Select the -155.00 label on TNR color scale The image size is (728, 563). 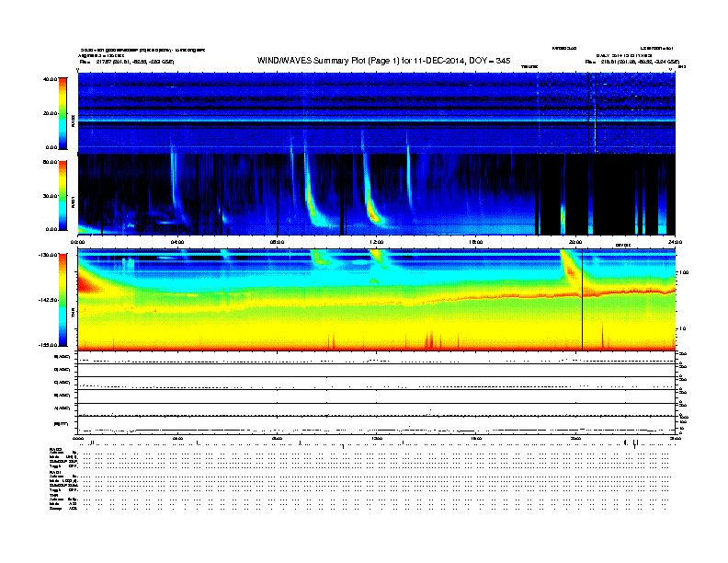48,345
